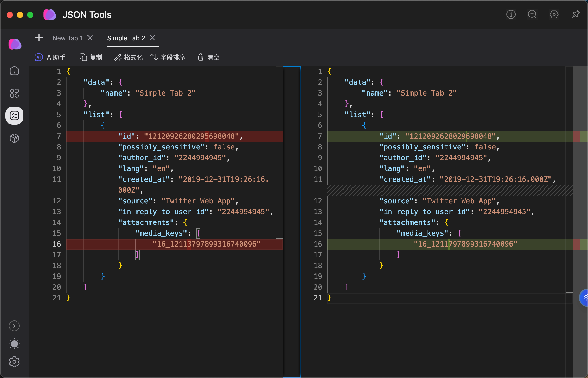Image resolution: width=588 pixels, height=378 pixels.
Task: Go to the Home sidebar icon
Action: tap(14, 71)
